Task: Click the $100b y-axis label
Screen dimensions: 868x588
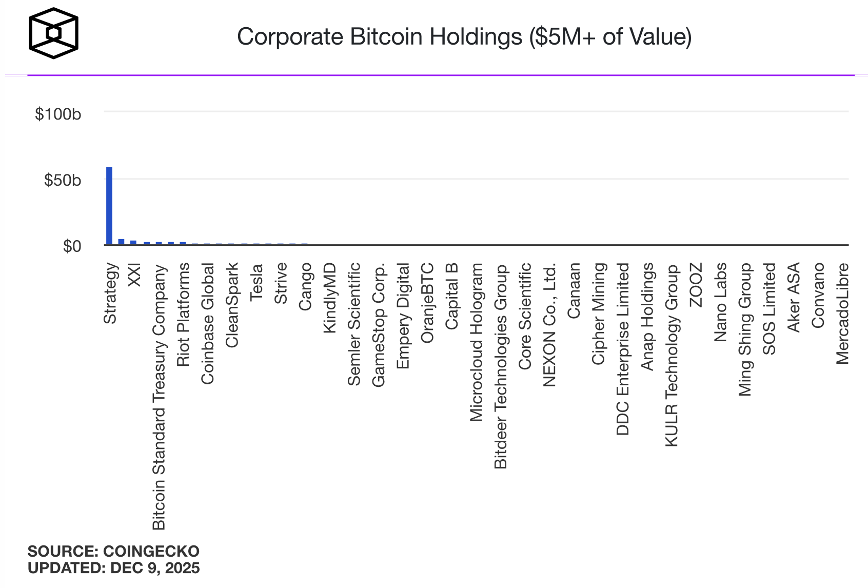Action: click(58, 114)
